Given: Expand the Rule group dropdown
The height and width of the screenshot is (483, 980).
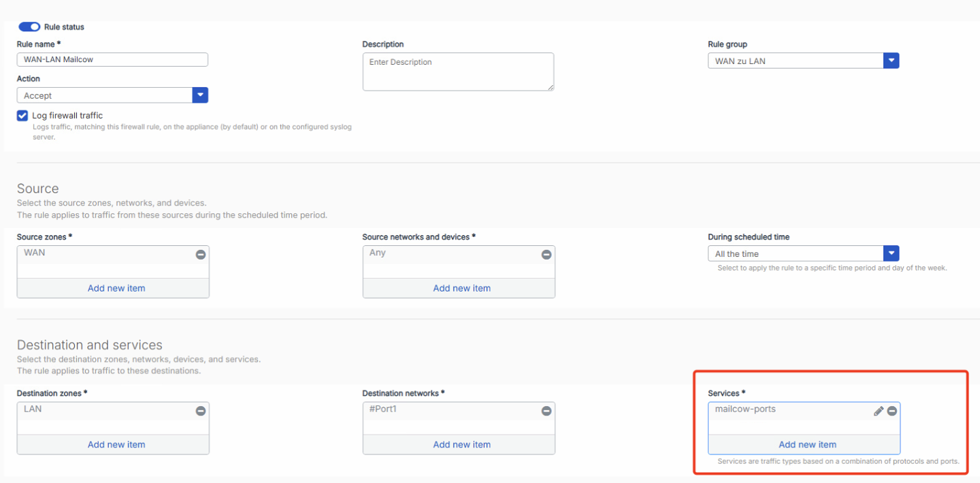Looking at the screenshot, I should point(891,61).
